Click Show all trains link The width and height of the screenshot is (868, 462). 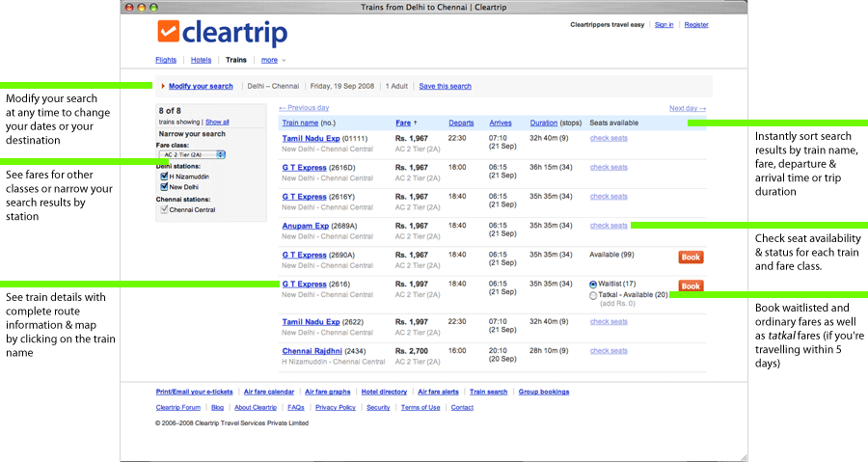point(217,122)
